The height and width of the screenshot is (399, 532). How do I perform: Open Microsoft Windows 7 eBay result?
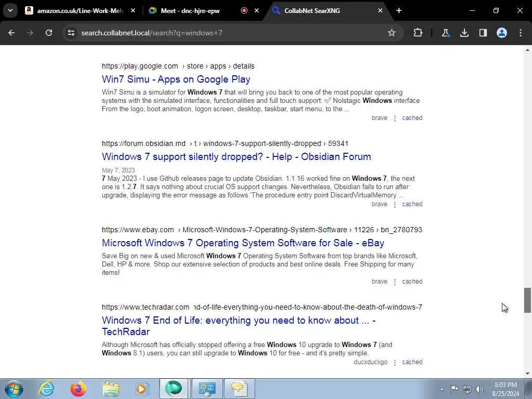[243, 243]
